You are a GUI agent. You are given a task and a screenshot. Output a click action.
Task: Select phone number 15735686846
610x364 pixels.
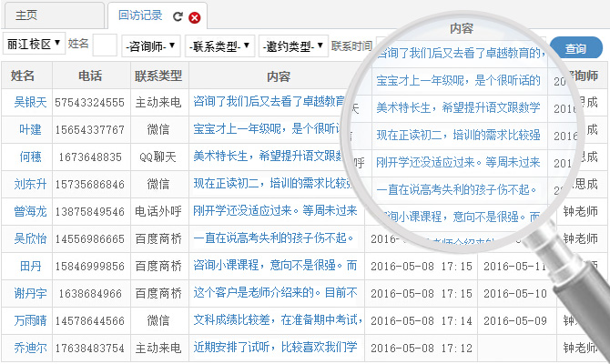pyautogui.click(x=89, y=185)
